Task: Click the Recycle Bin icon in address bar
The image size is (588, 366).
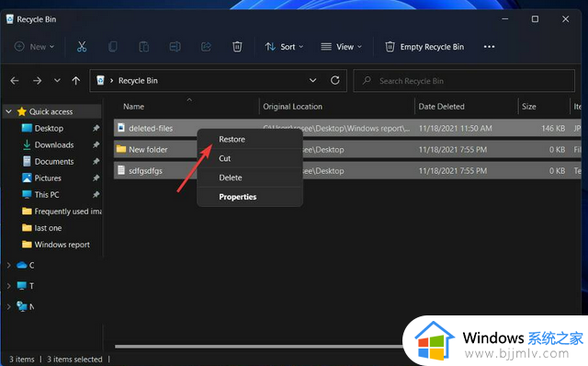Action: 100,80
